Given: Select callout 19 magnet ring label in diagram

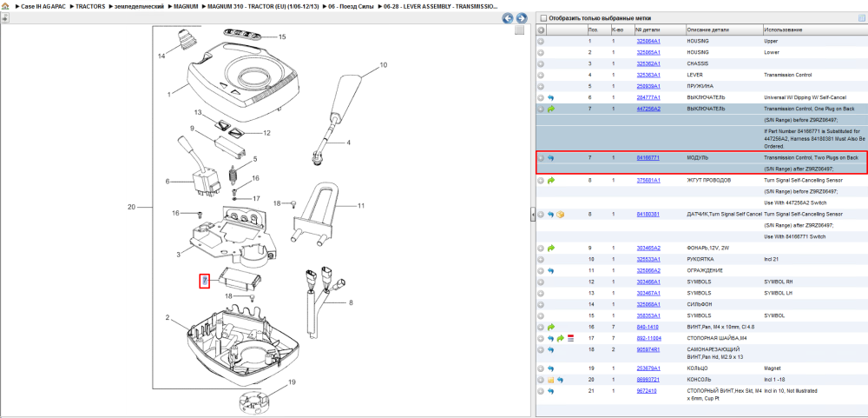Looking at the screenshot, I should click(292, 382).
